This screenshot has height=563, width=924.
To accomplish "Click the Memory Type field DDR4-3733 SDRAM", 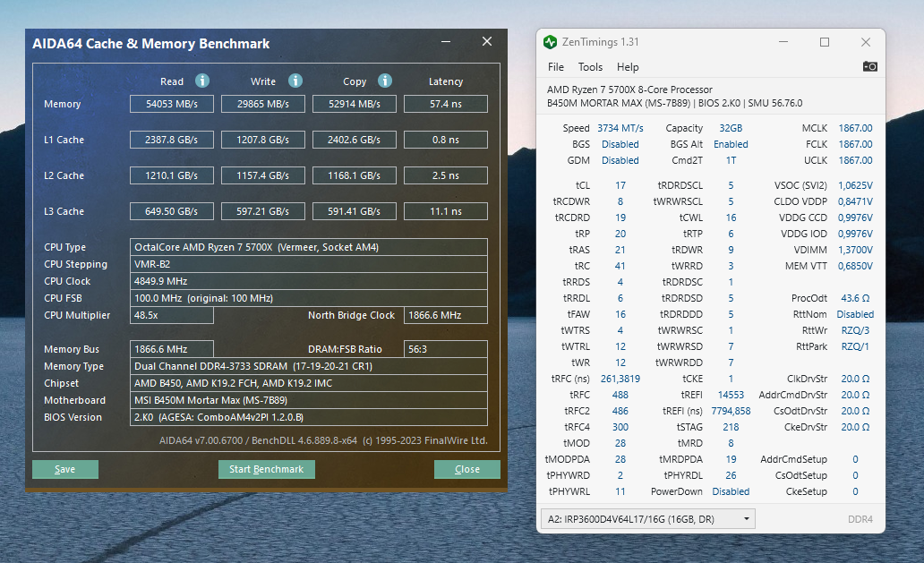I will coord(309,366).
